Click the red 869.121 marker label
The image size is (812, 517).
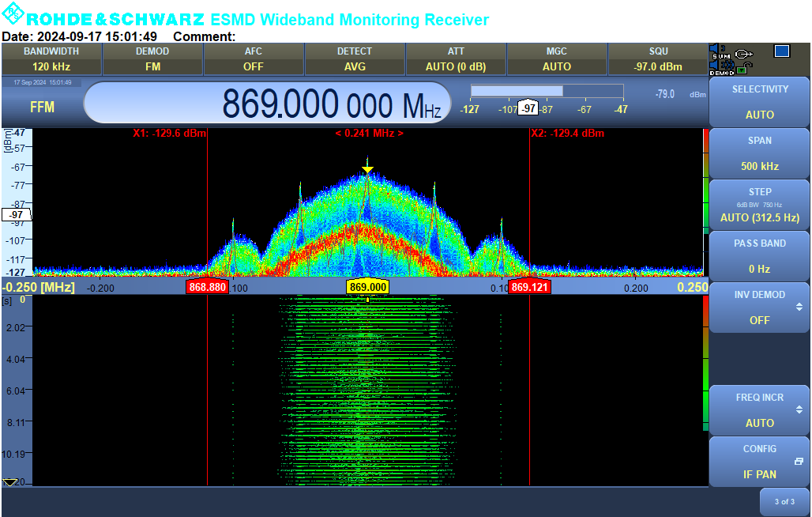[529, 287]
